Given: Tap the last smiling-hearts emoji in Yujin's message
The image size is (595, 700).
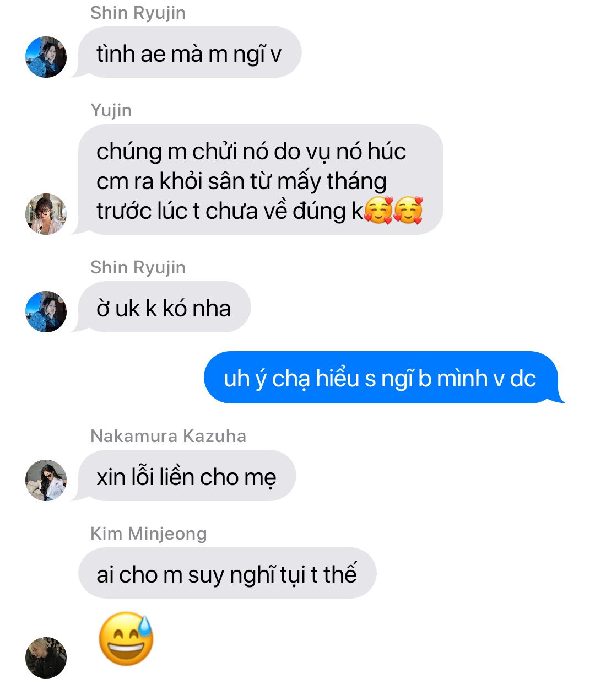Looking at the screenshot, I should [x=408, y=211].
